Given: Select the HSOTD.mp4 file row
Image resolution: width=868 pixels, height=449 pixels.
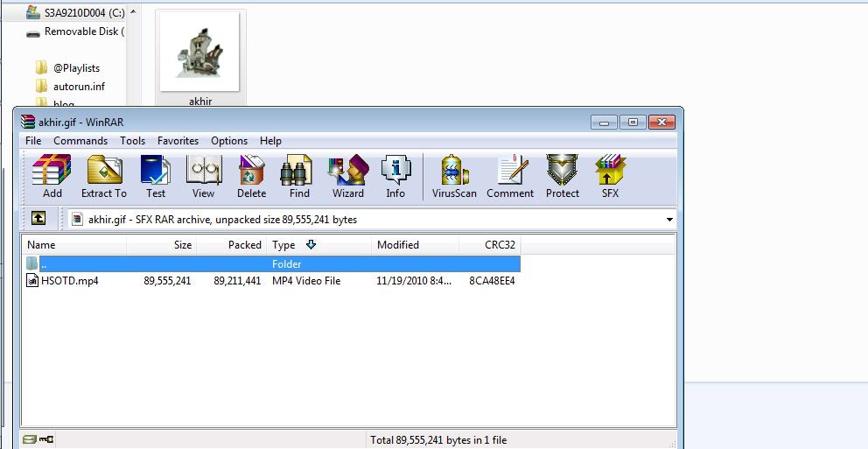Looking at the screenshot, I should point(69,281).
